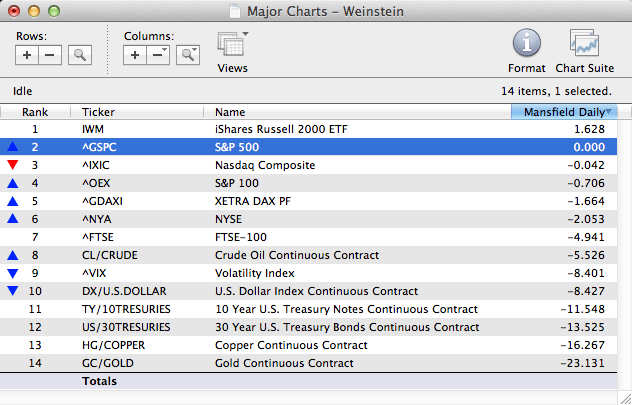Click the blue up triangle beside CL/CRUDE
Image resolution: width=632 pixels, height=405 pixels.
12,255
